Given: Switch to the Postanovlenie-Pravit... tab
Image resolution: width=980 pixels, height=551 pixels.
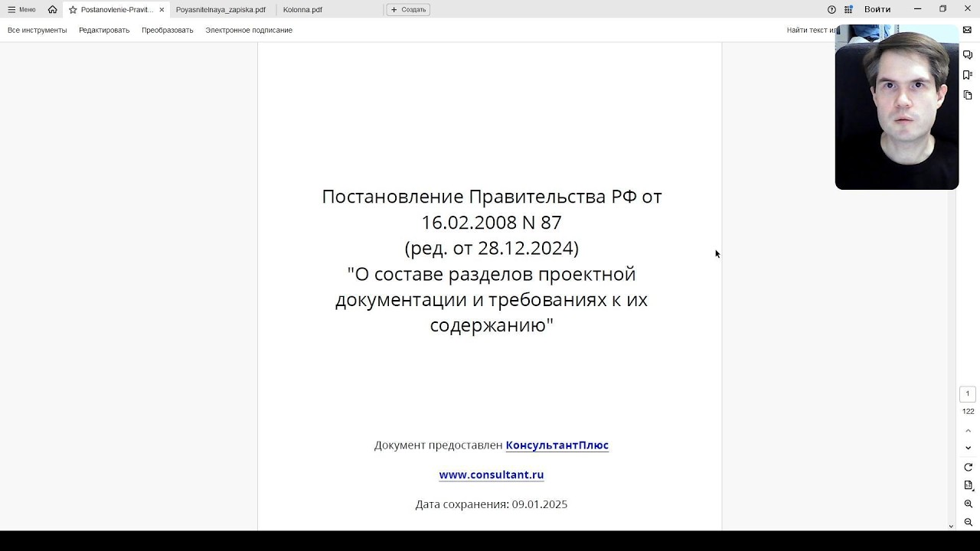Looking at the screenshot, I should pyautogui.click(x=117, y=10).
